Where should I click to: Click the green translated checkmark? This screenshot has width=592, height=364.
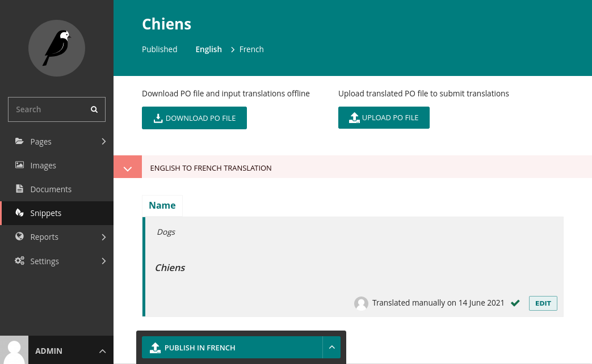515,303
